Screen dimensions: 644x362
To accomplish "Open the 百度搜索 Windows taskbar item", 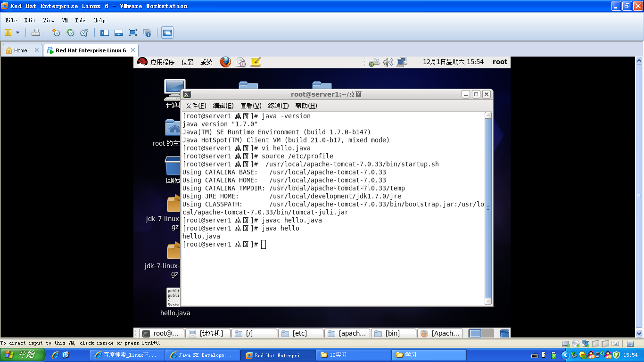I will [127, 355].
